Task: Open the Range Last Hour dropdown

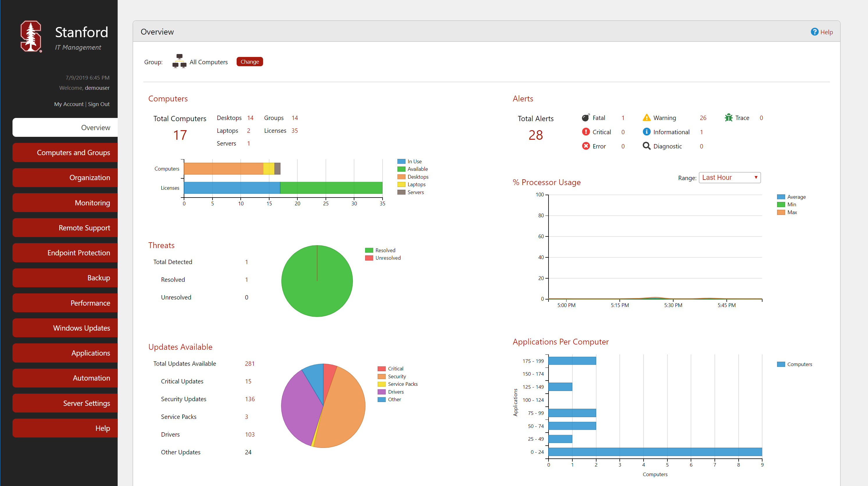Action: click(x=730, y=177)
